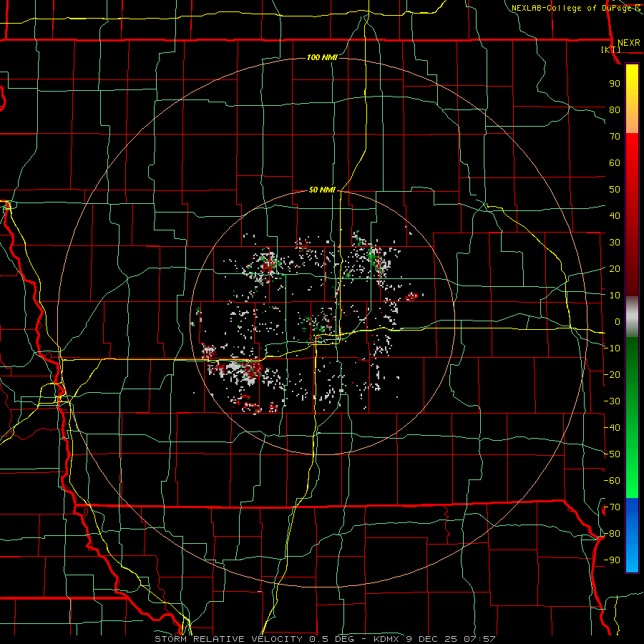Select the -70 scale label

612,507
